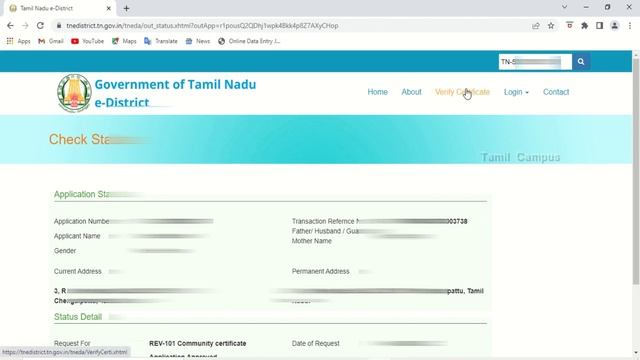Viewport: 640px width, 360px height.
Task: Open the Contact nav link
Action: coord(556,92)
